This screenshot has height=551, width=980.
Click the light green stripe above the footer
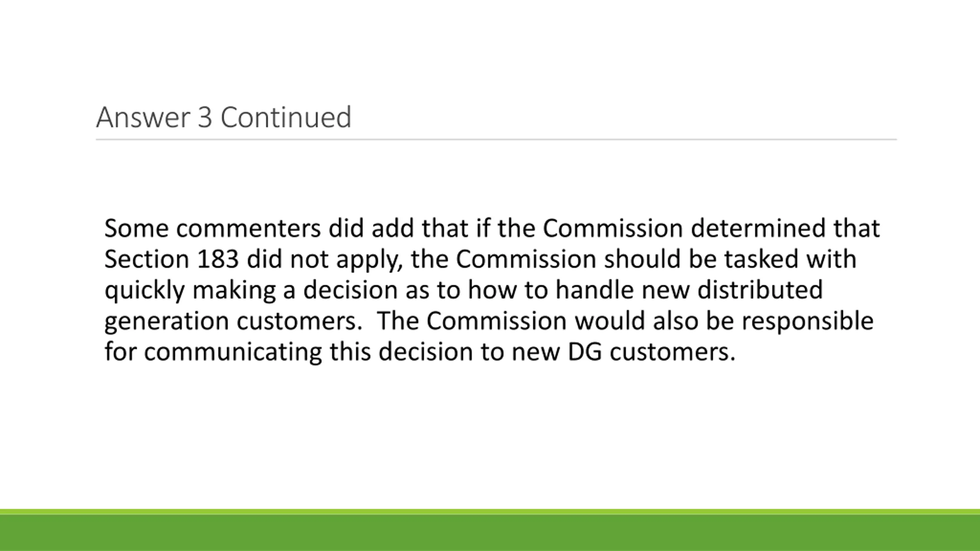490,512
